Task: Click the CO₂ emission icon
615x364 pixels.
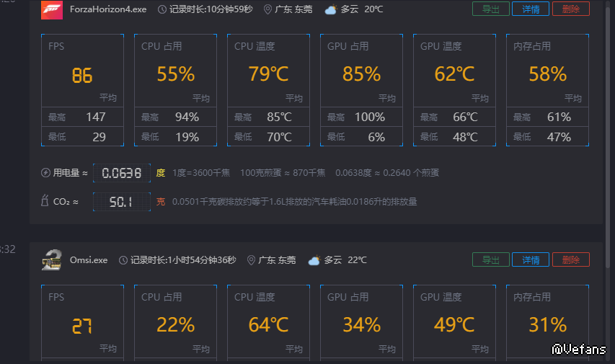Action: (45, 202)
